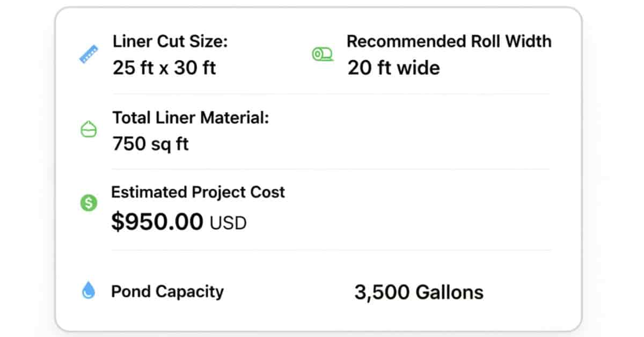Click the dollar icon to view cost breakdown
This screenshot has width=644, height=337.
click(88, 203)
